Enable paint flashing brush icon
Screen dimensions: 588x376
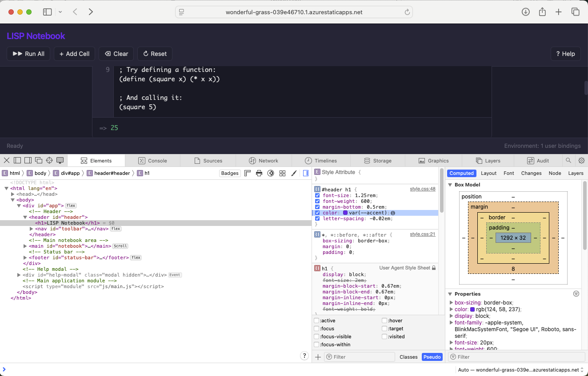point(294,173)
